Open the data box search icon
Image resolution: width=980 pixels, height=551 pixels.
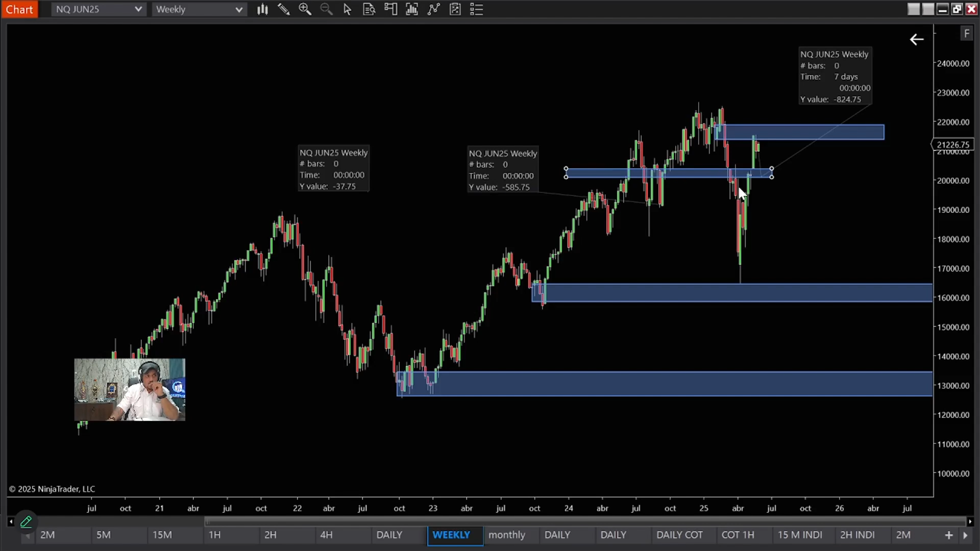(369, 9)
